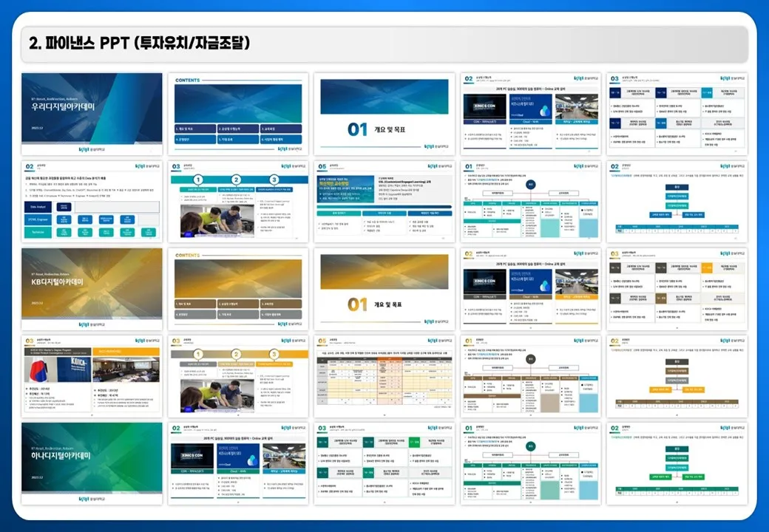Select the green XINICS CON slide thumbnail

pyautogui.click(x=238, y=463)
